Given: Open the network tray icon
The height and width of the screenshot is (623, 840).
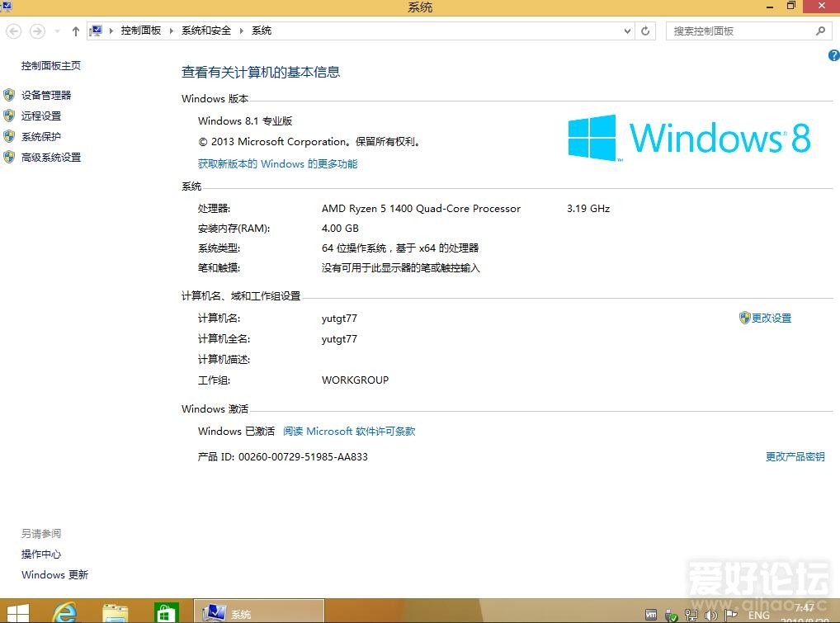Looking at the screenshot, I should click(x=691, y=616).
